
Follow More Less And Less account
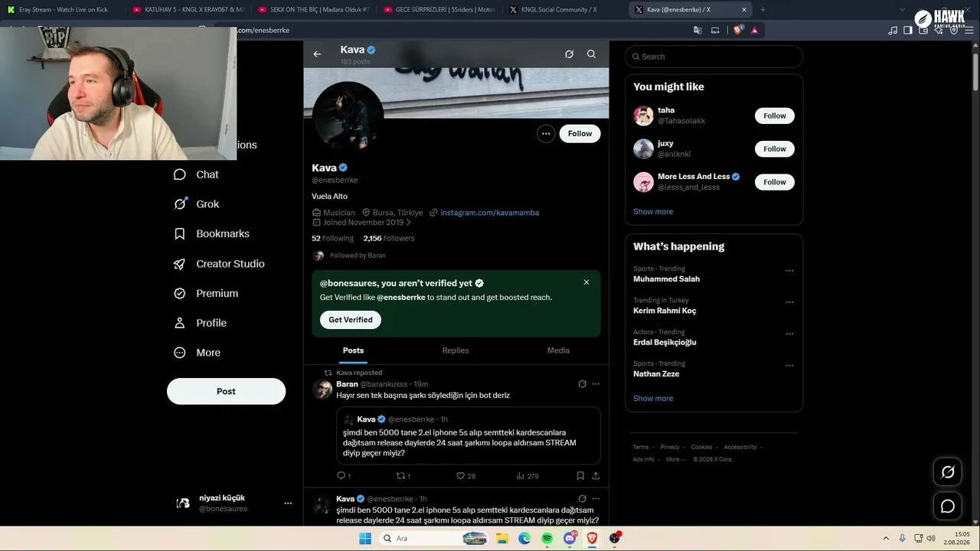(x=775, y=181)
